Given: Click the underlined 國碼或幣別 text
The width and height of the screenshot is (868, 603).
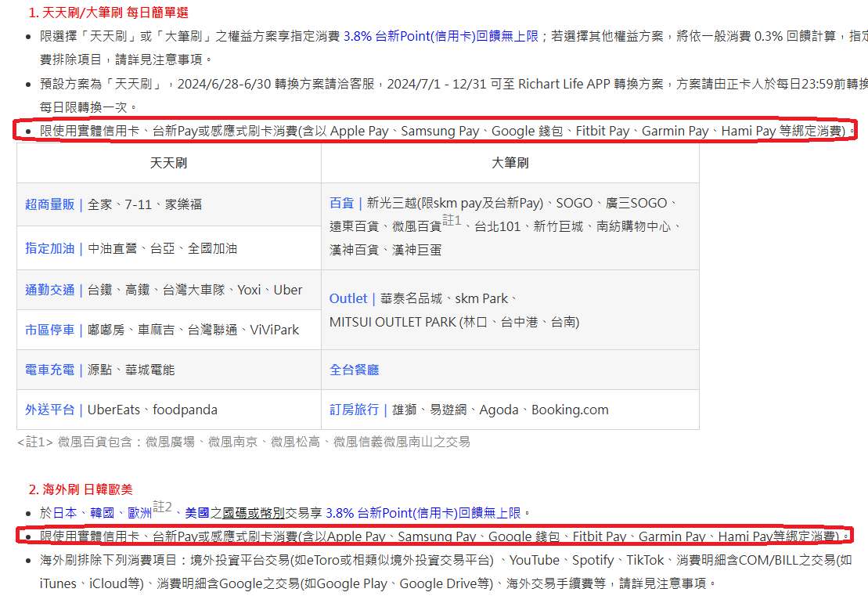Looking at the screenshot, I should 253,513.
